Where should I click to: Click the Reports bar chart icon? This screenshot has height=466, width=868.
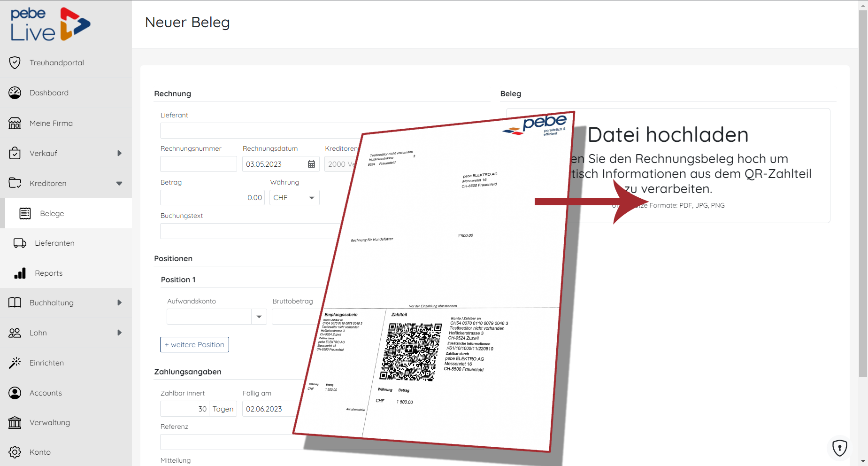[20, 273]
